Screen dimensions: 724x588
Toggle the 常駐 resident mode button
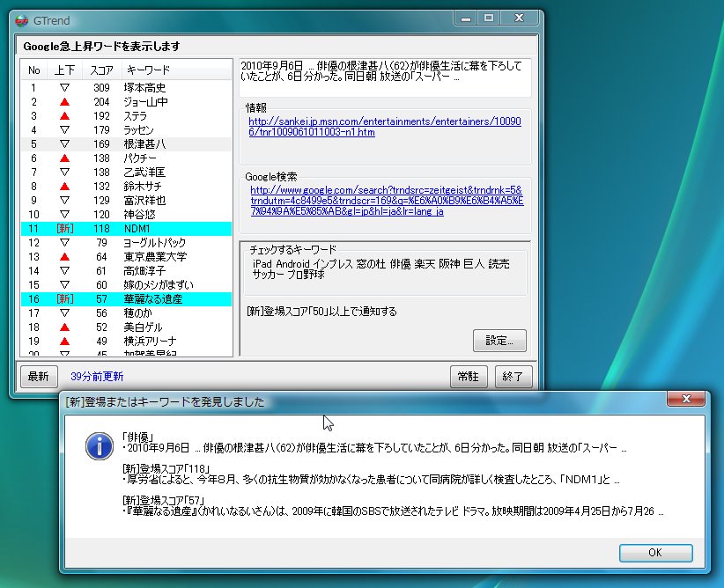469,376
